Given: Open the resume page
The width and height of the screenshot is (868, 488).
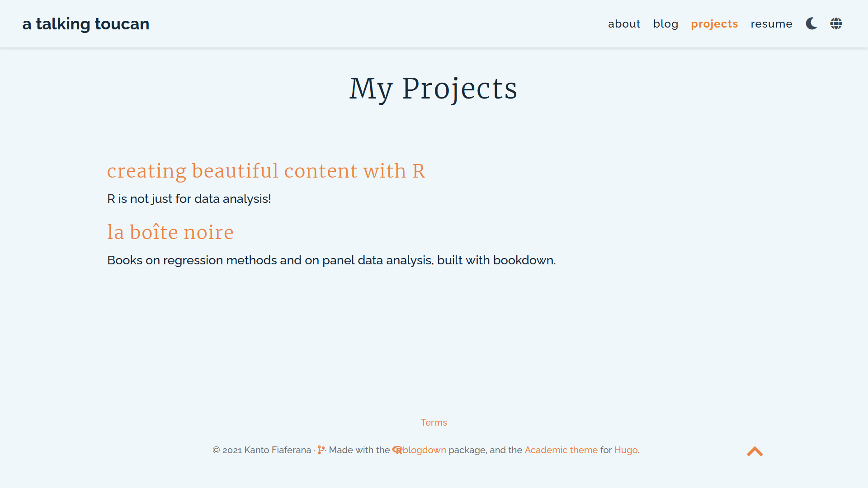Looking at the screenshot, I should (x=771, y=24).
